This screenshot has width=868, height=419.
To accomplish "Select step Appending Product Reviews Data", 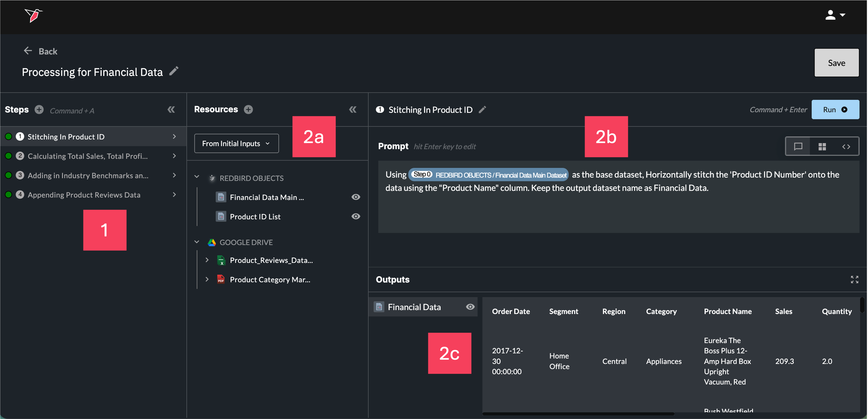I will [84, 195].
